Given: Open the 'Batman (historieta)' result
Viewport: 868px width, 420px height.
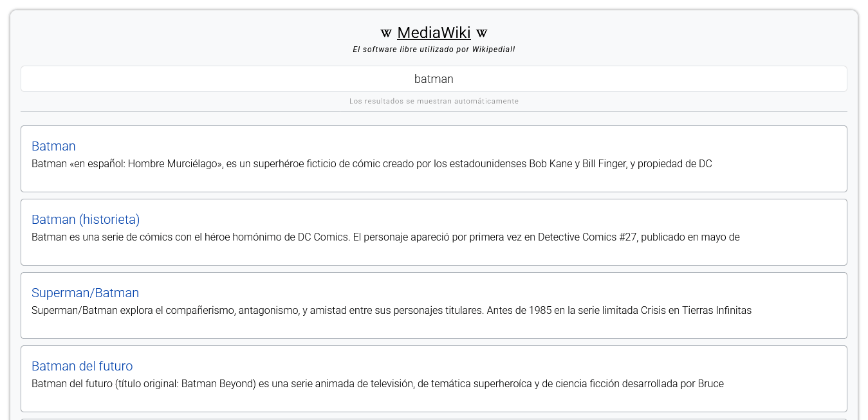Looking at the screenshot, I should point(85,219).
